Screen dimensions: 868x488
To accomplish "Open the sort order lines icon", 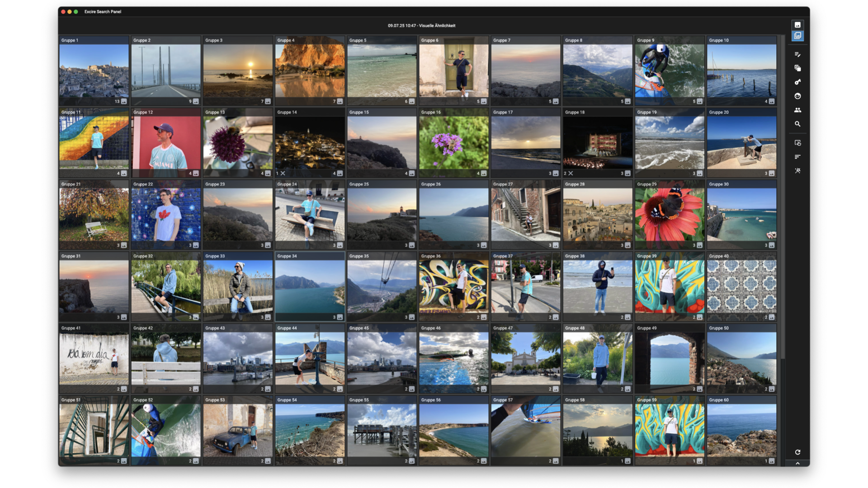I will point(797,157).
